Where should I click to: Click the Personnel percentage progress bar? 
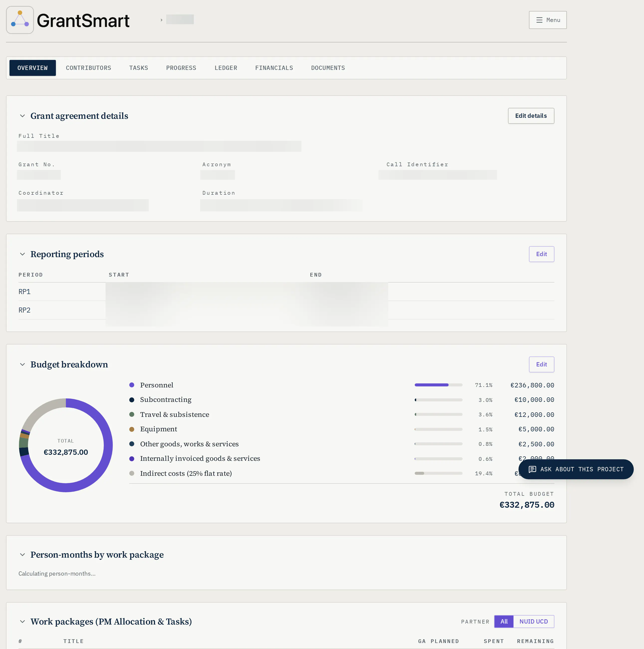click(438, 385)
